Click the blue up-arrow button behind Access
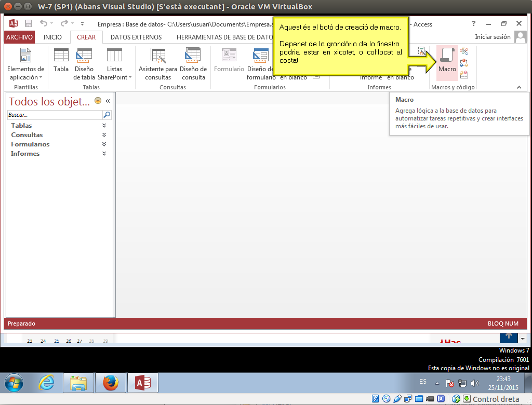Viewport: 532px width, 405px height. [509, 337]
